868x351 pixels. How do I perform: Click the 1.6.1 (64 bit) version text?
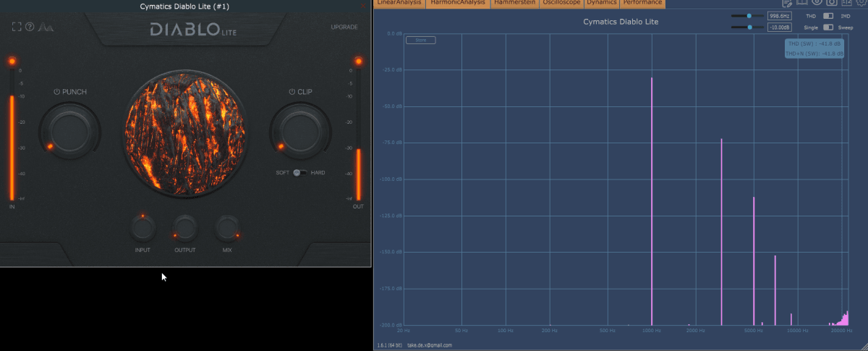pos(388,345)
